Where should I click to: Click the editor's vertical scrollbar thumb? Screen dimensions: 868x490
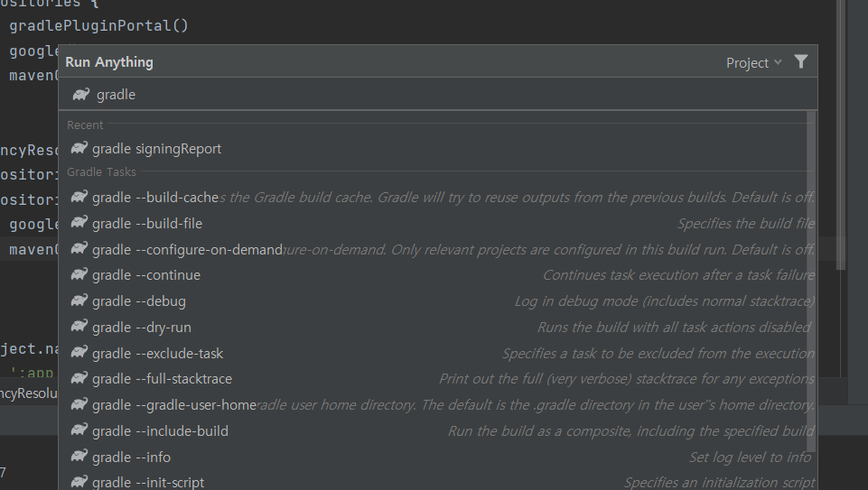coord(841,135)
